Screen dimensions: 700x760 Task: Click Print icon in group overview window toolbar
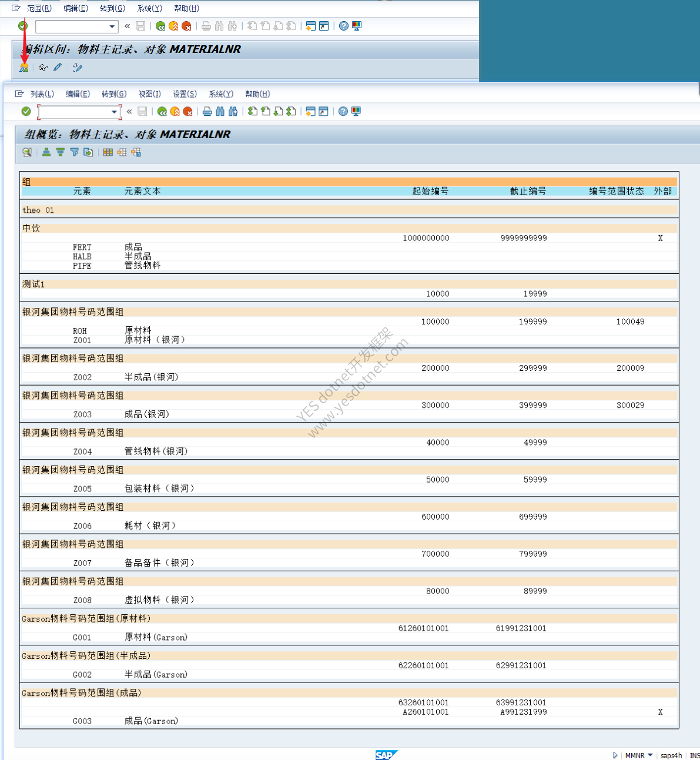pyautogui.click(x=207, y=111)
